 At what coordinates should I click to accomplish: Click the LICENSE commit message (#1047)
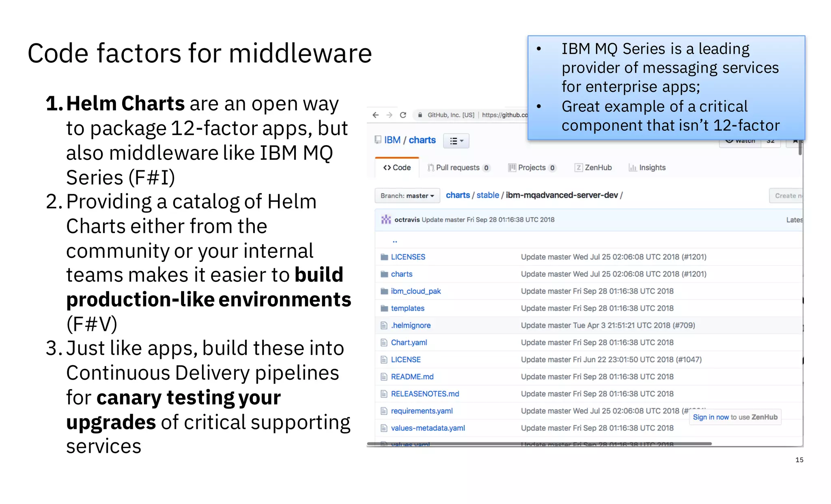pos(611,360)
